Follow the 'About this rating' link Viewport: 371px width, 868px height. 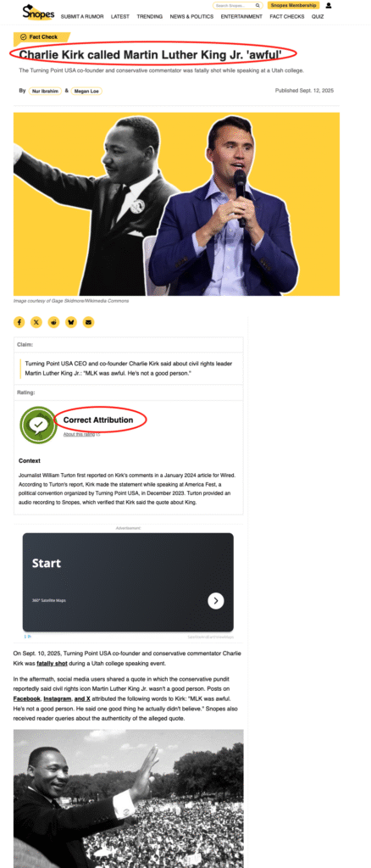coord(80,435)
